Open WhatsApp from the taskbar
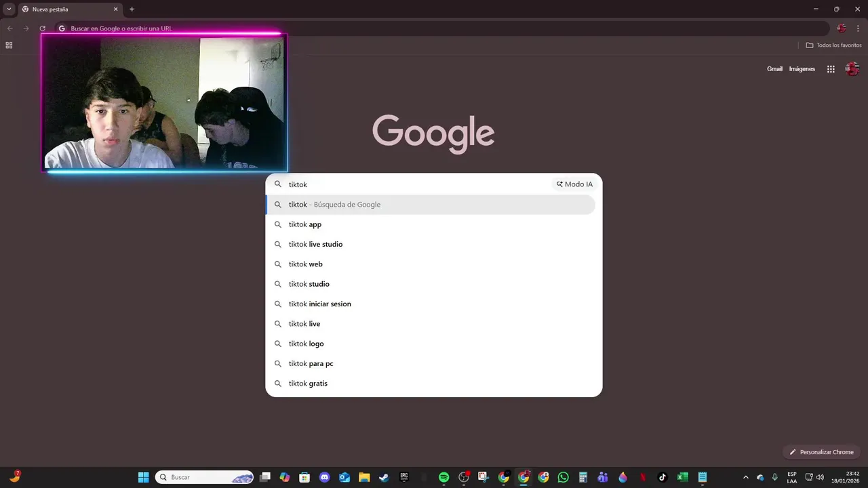Viewport: 868px width, 488px height. 563,477
